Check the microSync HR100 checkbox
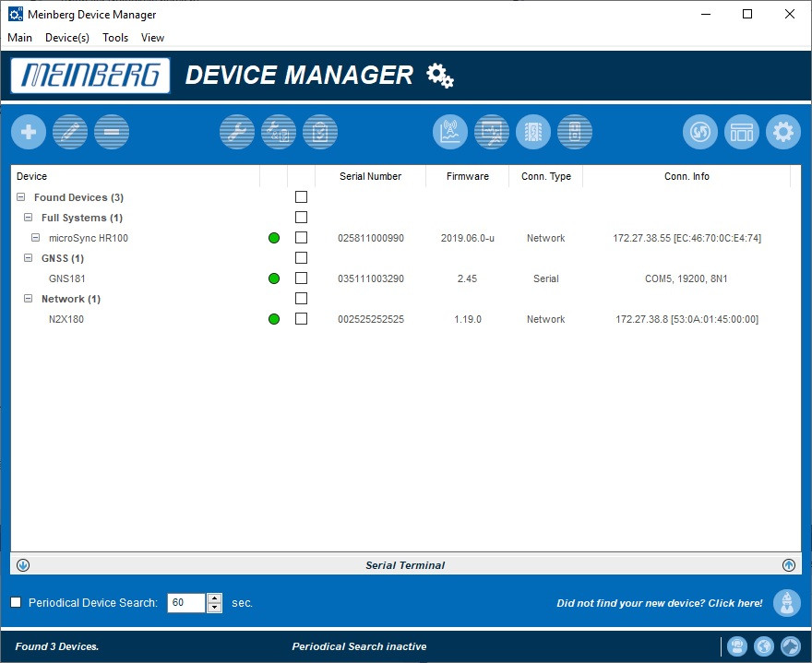 click(x=301, y=238)
